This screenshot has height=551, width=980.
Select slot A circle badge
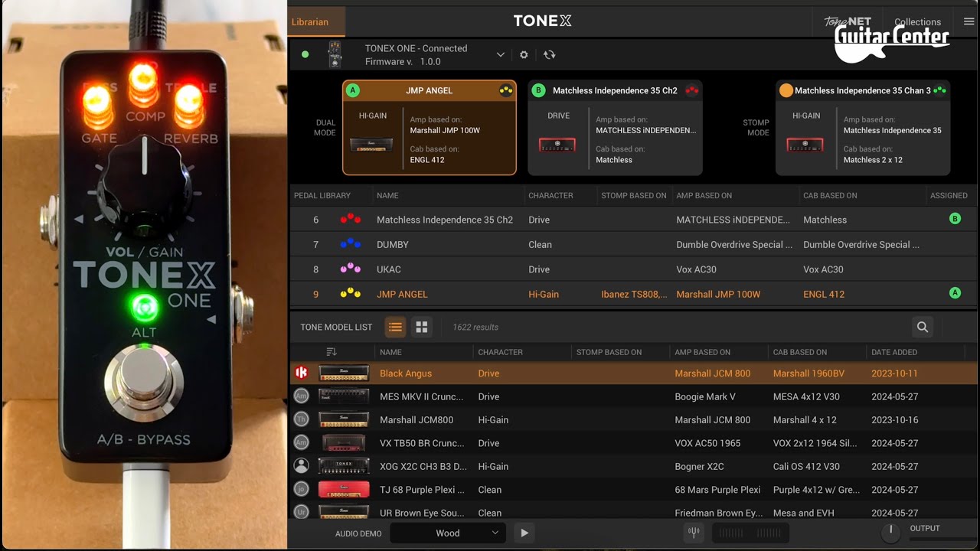click(x=353, y=90)
